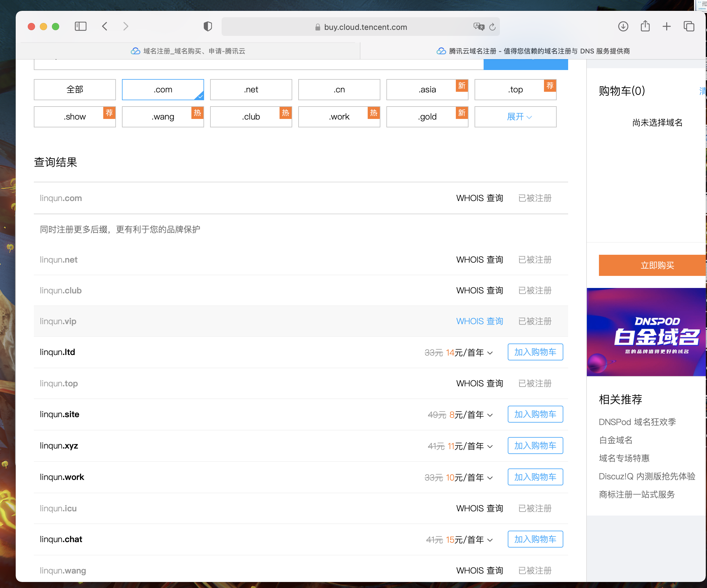707x588 pixels.
Task: Expand price dropdown for linqun.ltd
Action: pyautogui.click(x=490, y=353)
